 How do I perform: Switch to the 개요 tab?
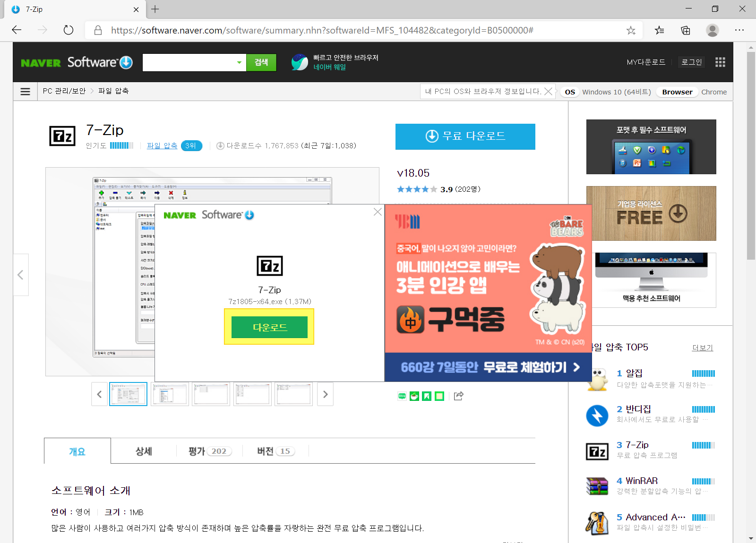(x=77, y=451)
